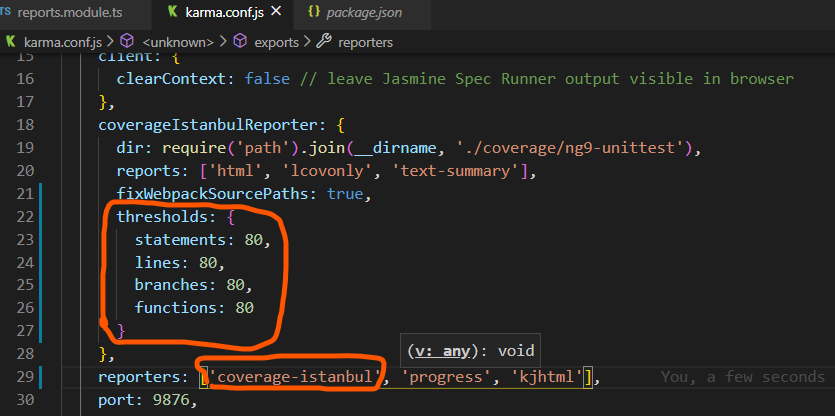Expand the exports breadcrumb dropdown
This screenshot has width=835, height=416.
pyautogui.click(x=275, y=42)
